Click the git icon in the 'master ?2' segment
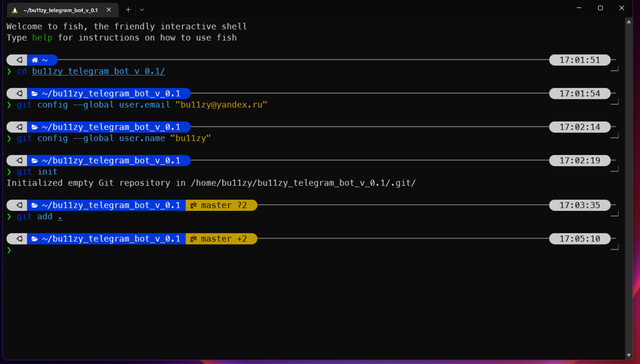The height and width of the screenshot is (364, 640). (194, 206)
